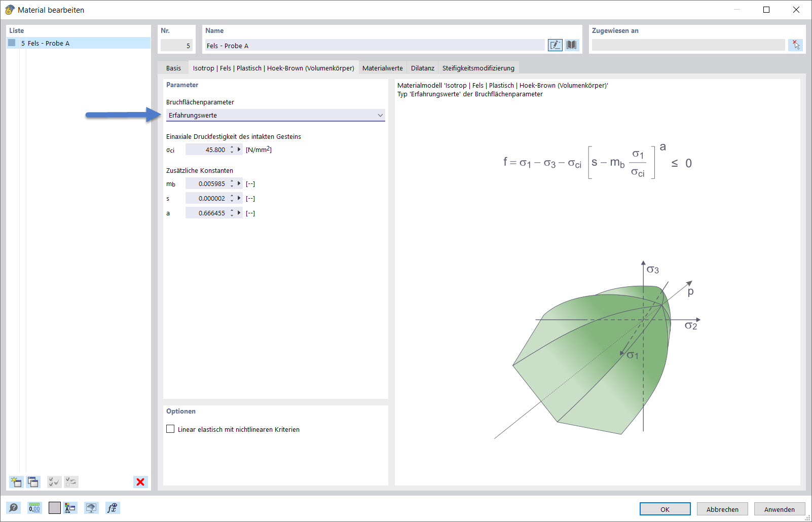Open the units and decimals 0,00 icon
This screenshot has width=812, height=522.
pyautogui.click(x=34, y=508)
